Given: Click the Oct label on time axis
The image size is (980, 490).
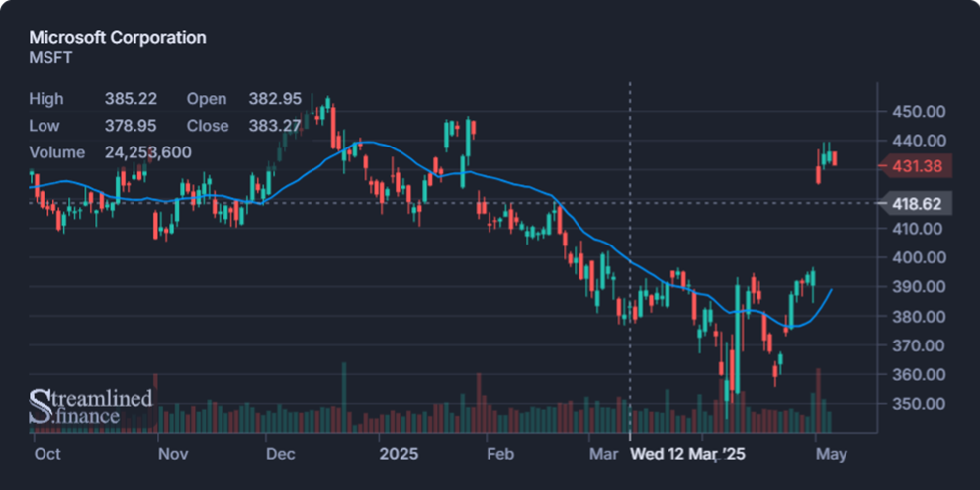Looking at the screenshot, I should (46, 454).
